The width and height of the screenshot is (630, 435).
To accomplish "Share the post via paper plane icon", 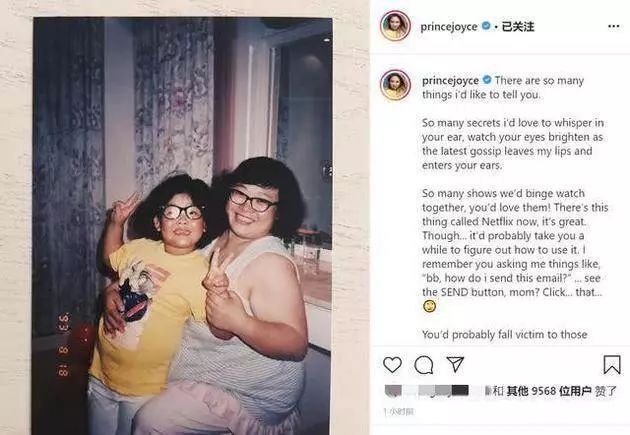I will (455, 364).
